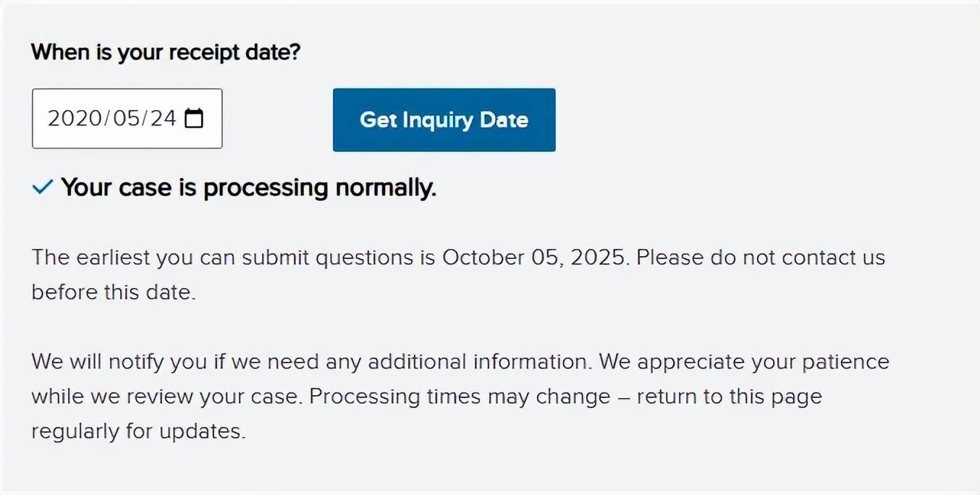Image resolution: width=980 pixels, height=495 pixels.
Task: Click "Processing times may change" sentence
Action: pyautogui.click(x=460, y=397)
